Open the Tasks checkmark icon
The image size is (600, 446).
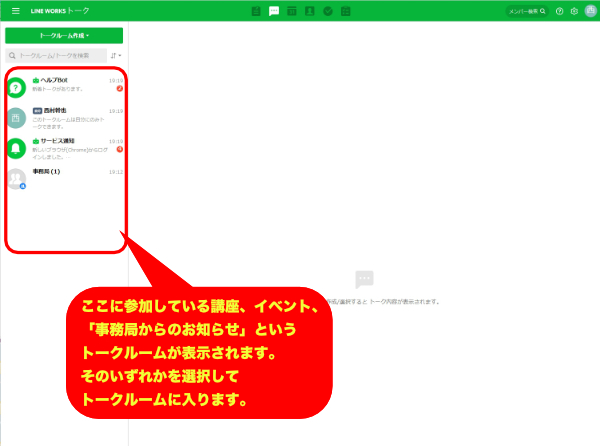(x=327, y=11)
